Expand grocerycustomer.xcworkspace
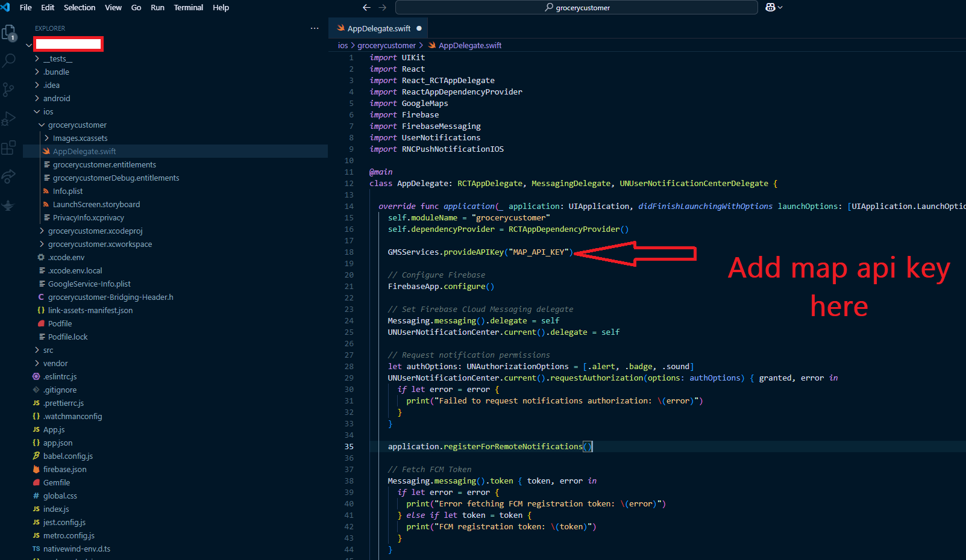966x560 pixels. 42,244
